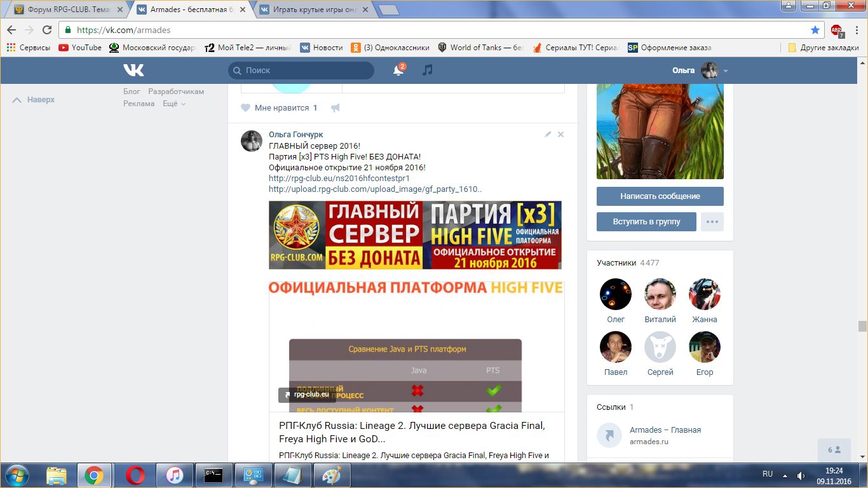The width and height of the screenshot is (868, 488).
Task: Open the three-dots group actions menu
Action: coord(712,222)
